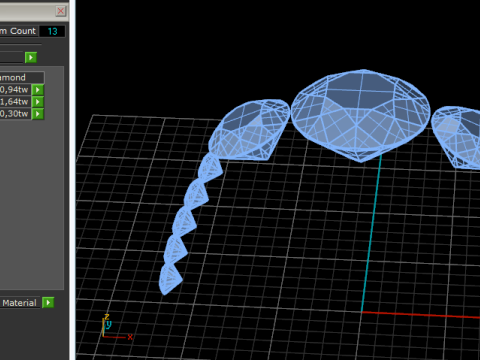Select the topmost small gem in chain

click(x=210, y=167)
